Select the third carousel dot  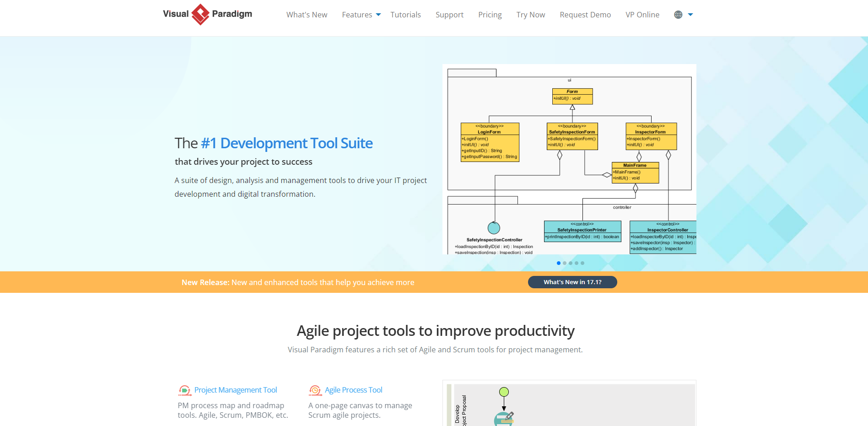[571, 263]
